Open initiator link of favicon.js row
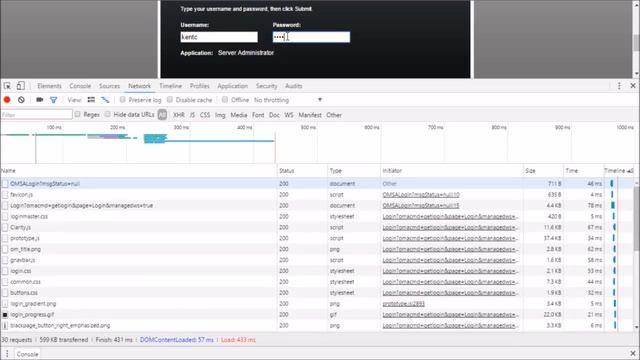Viewport: 640px width, 360px height. pos(421,195)
